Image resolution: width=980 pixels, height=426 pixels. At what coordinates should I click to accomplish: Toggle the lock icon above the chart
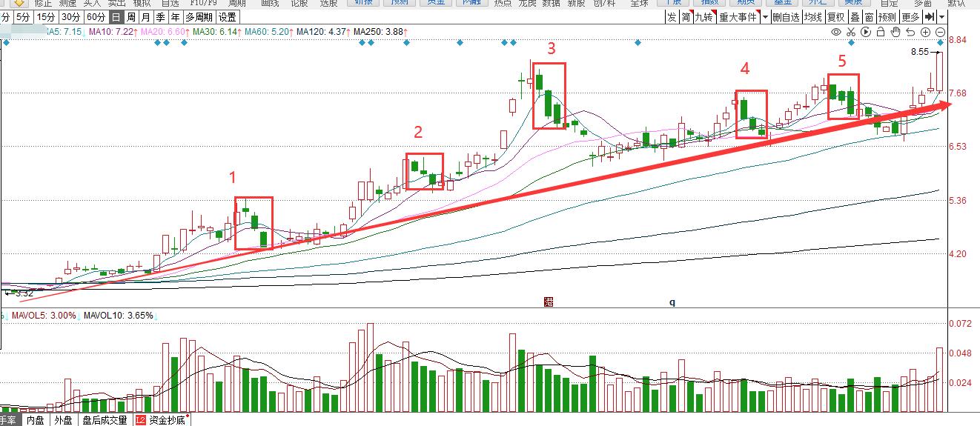click(x=880, y=32)
